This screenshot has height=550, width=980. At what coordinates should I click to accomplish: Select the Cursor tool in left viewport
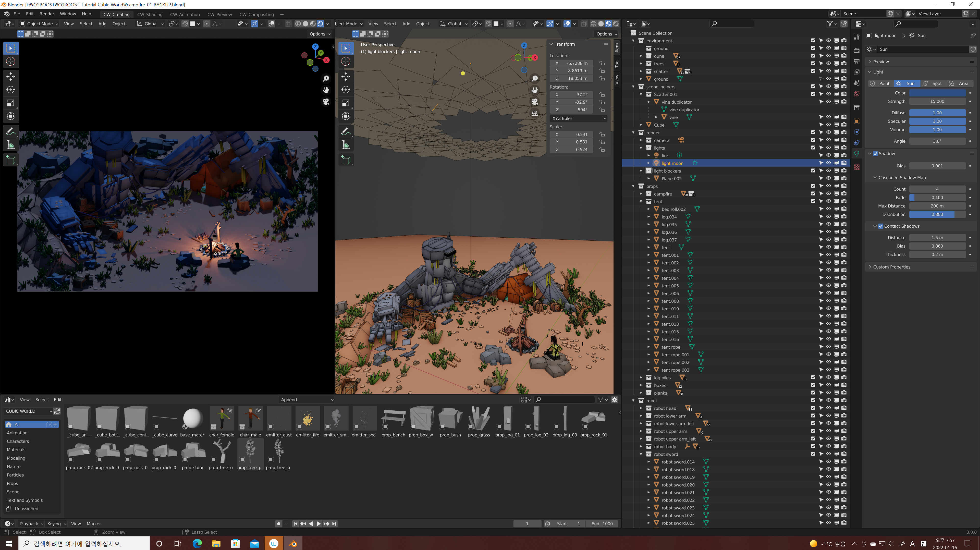pyautogui.click(x=11, y=61)
